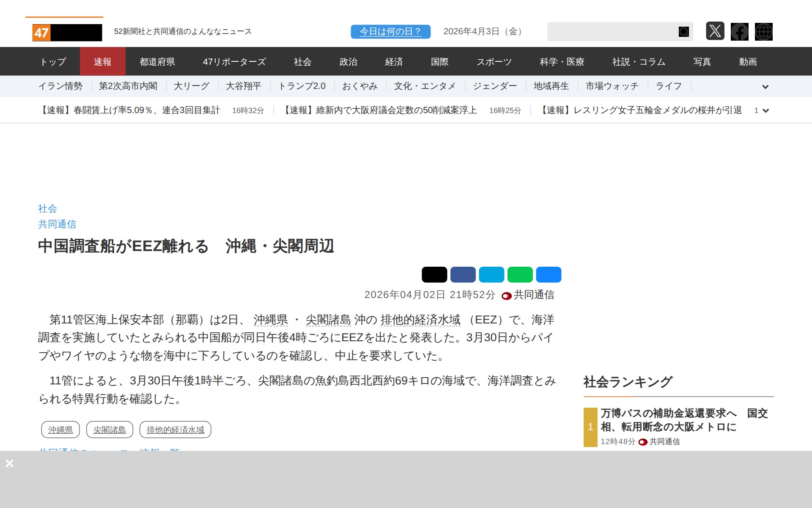Switch to the 都道府県 tab
Image resolution: width=812 pixels, height=508 pixels.
[157, 62]
